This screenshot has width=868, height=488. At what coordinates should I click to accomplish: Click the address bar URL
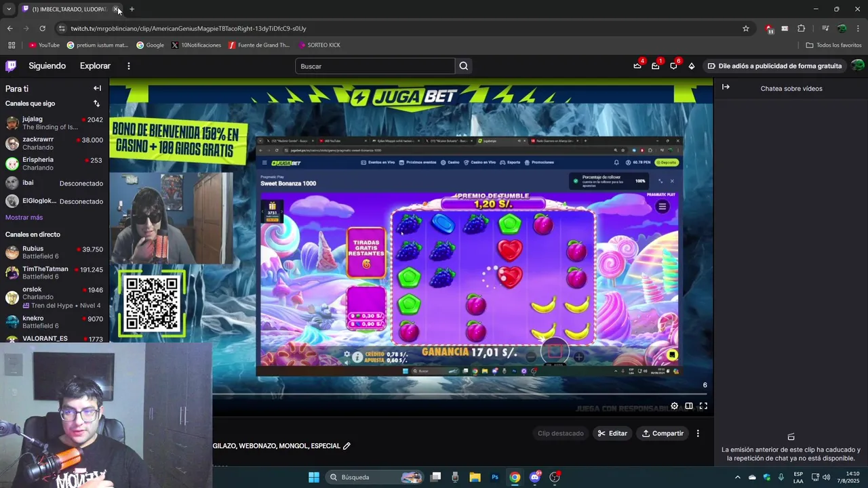click(189, 28)
